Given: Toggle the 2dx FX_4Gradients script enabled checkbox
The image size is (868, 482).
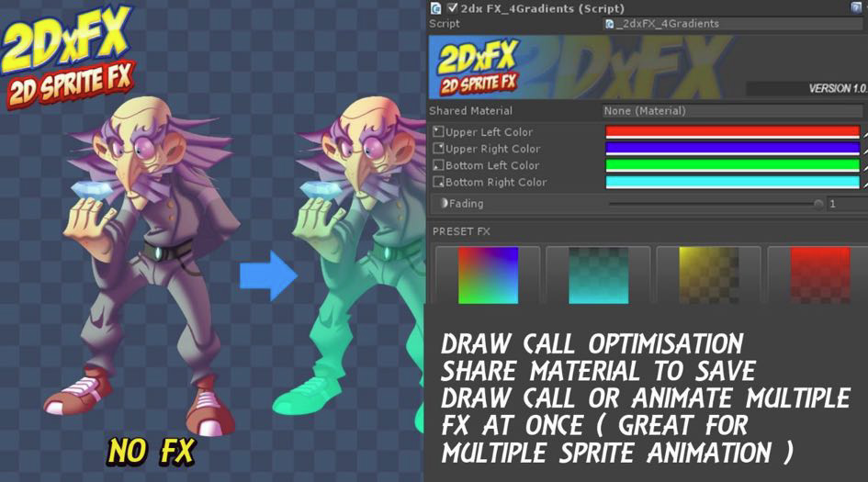Looking at the screenshot, I should pos(452,7).
